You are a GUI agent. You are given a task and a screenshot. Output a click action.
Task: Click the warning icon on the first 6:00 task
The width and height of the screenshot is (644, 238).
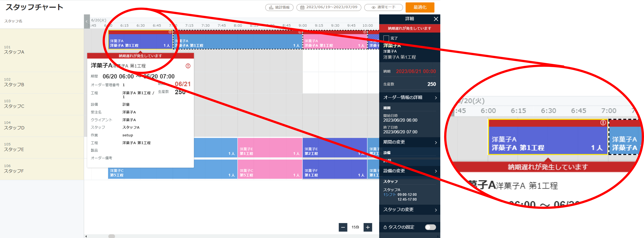[170, 32]
